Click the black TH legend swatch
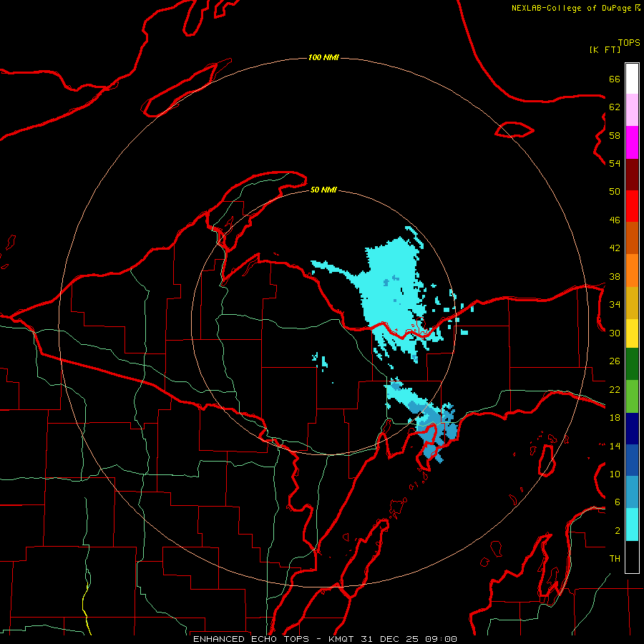The height and width of the screenshot is (644, 644). (x=632, y=557)
